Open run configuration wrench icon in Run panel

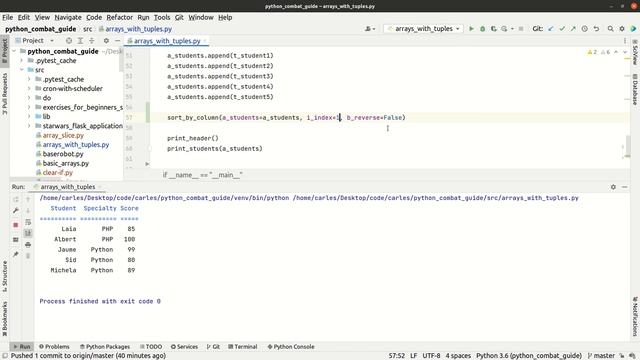coord(16,210)
